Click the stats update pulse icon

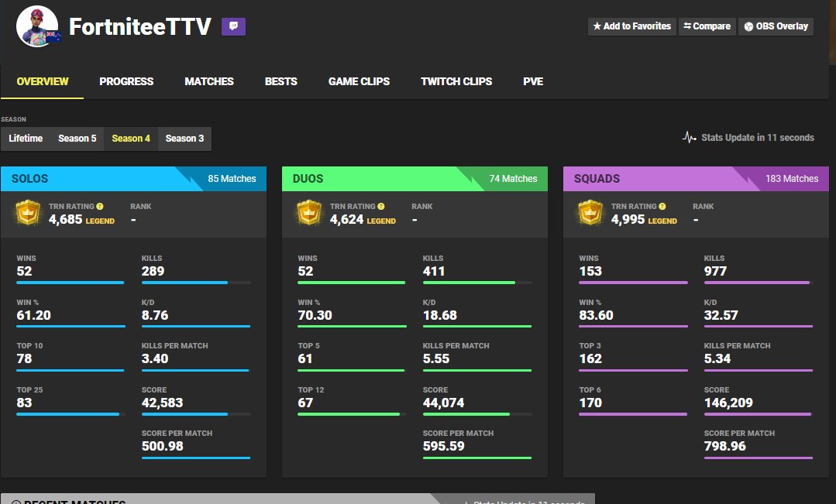(x=690, y=138)
